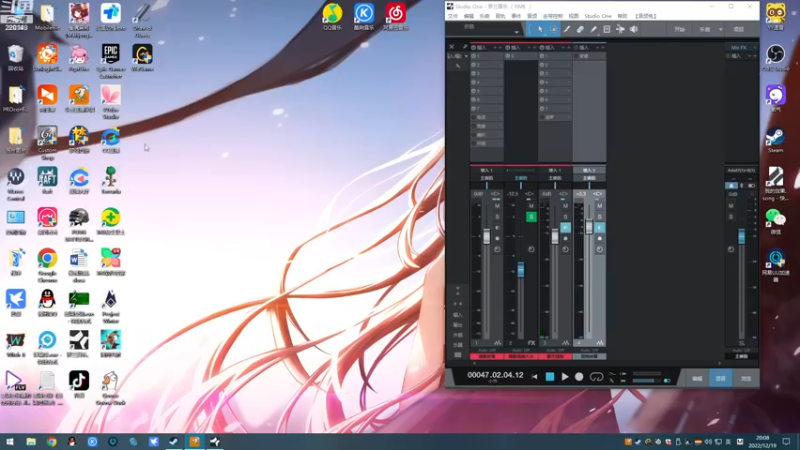Screen dimensions: 800x450
Task: Open main output channel editor knob
Action: pos(731,249)
